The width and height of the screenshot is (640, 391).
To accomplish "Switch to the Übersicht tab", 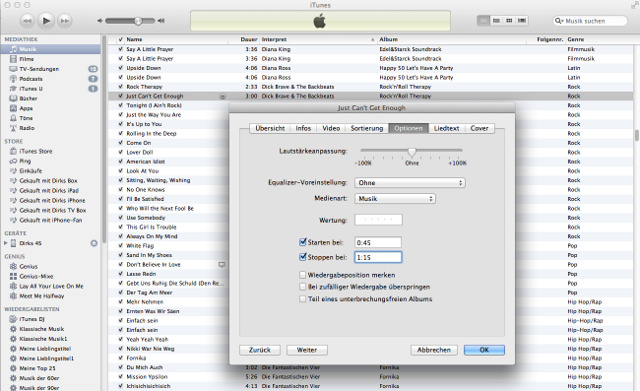I will [x=270, y=128].
